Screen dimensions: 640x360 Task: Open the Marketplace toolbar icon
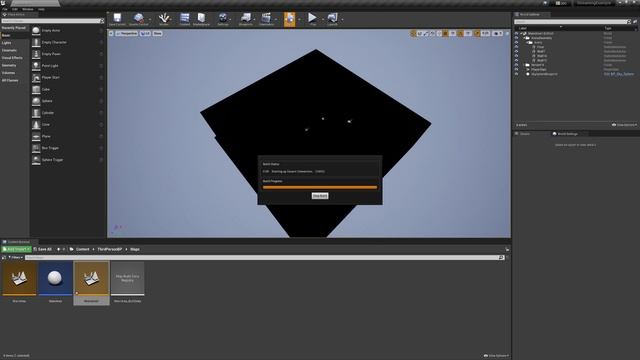(201, 18)
